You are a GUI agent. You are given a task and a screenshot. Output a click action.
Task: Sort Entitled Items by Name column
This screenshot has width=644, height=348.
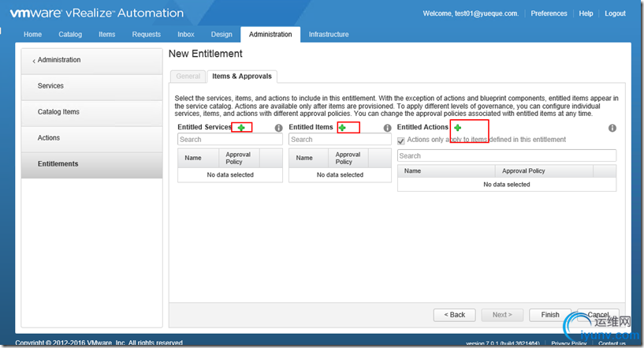pyautogui.click(x=309, y=158)
